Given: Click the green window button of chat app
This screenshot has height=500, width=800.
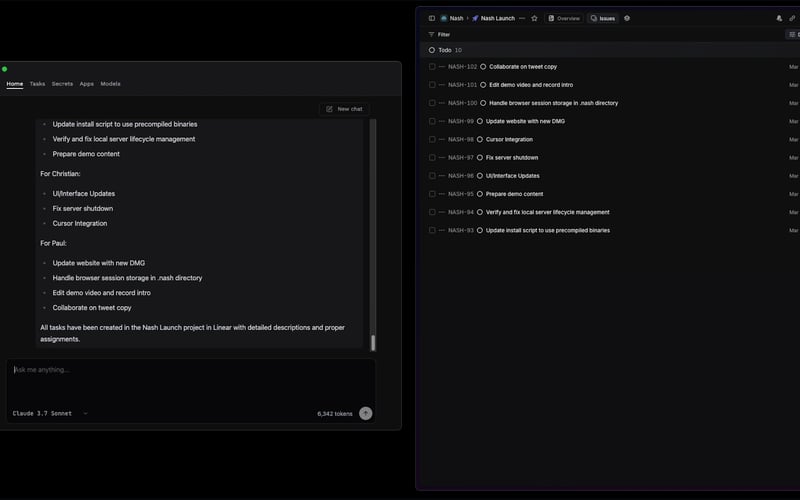Looking at the screenshot, I should [5, 69].
